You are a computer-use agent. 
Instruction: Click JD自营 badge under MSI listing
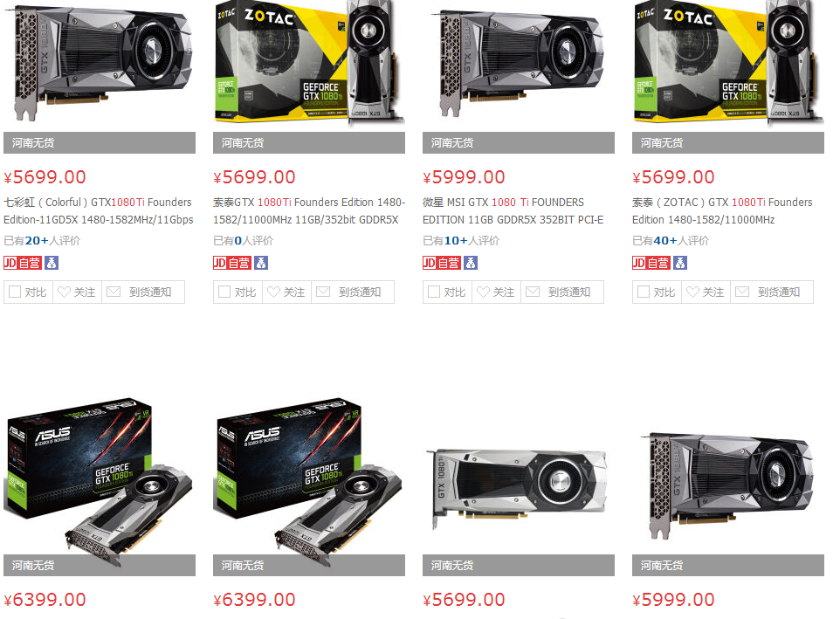442,263
